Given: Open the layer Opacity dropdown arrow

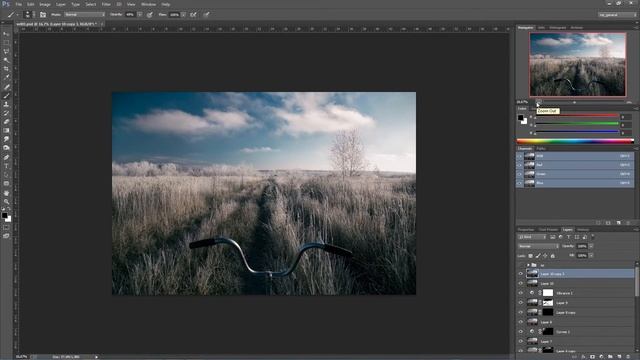Looking at the screenshot, I should [591, 246].
